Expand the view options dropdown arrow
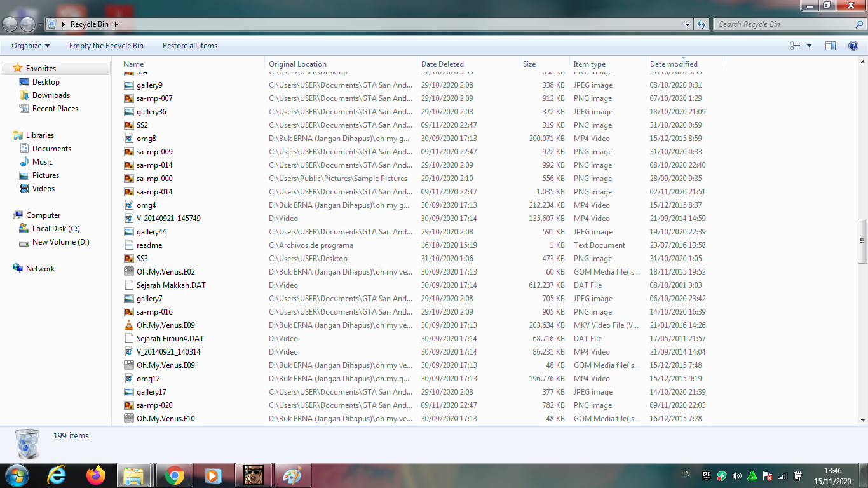The width and height of the screenshot is (868, 488). click(x=809, y=46)
